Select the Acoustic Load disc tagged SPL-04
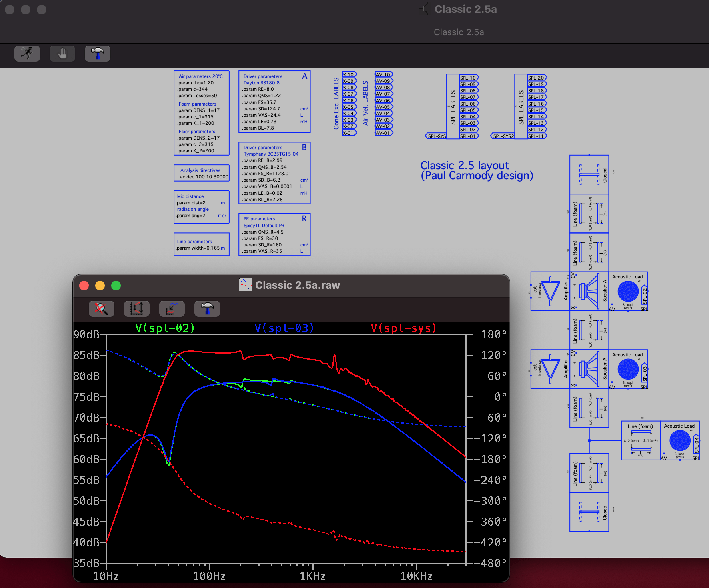The width and height of the screenshot is (709, 588). tap(680, 440)
